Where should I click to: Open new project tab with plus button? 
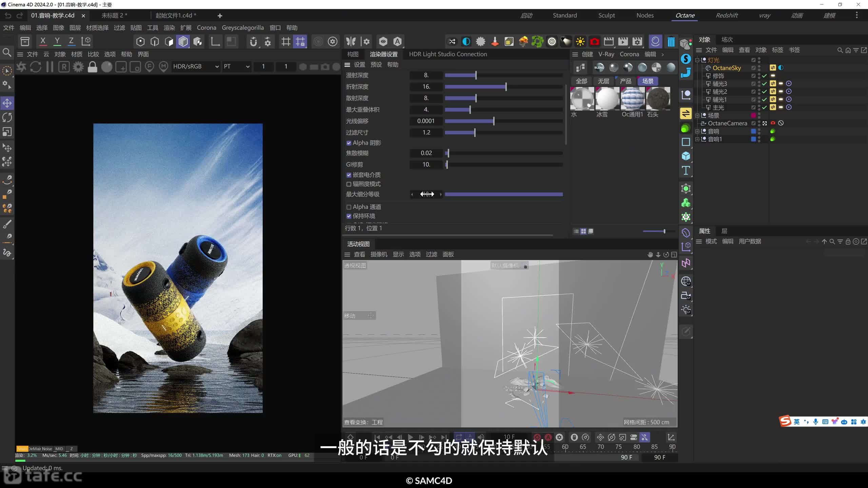tap(220, 16)
